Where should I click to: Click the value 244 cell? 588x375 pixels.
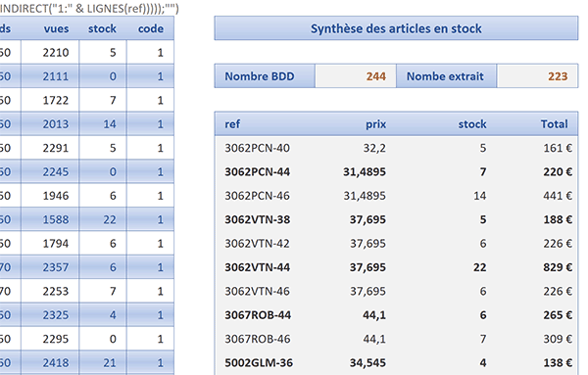(356, 76)
